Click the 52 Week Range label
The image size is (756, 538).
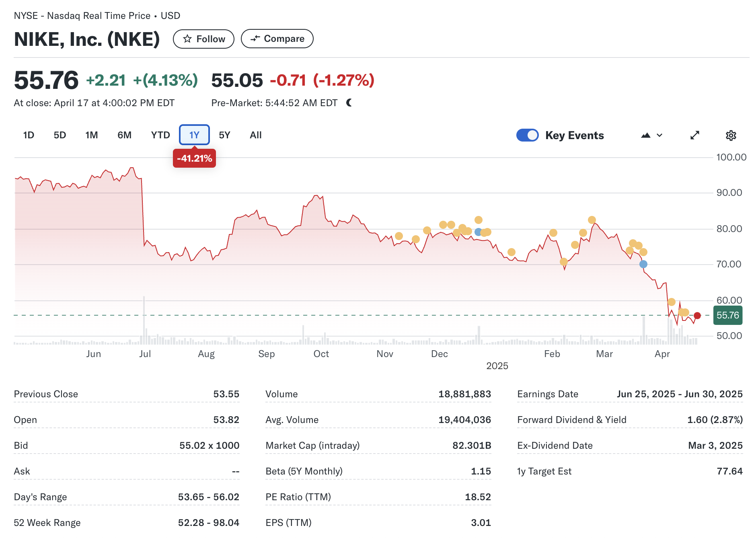47,523
